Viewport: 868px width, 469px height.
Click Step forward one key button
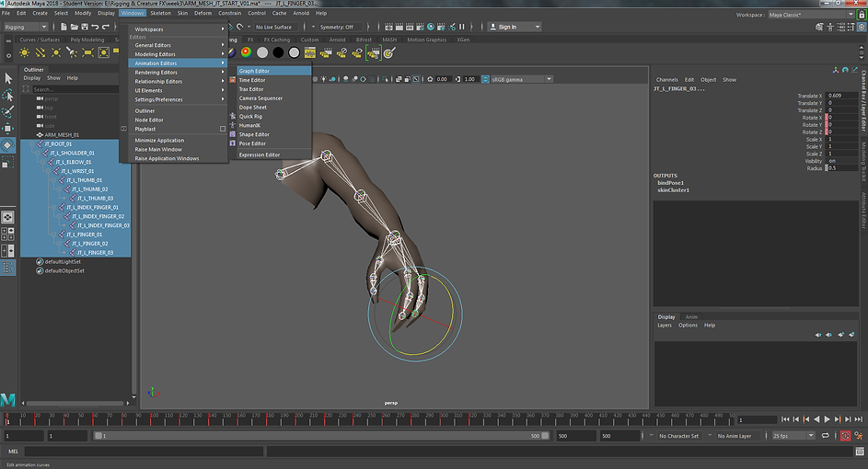838,419
